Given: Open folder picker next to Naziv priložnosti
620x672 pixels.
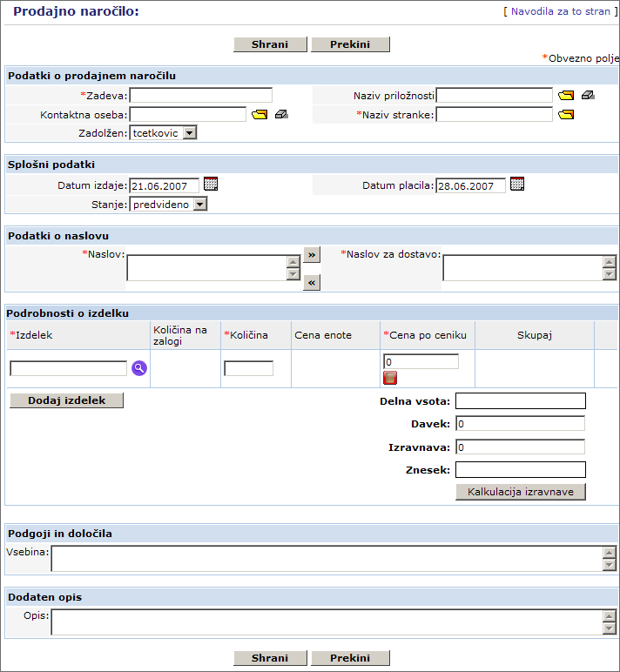Looking at the screenshot, I should point(566,95).
